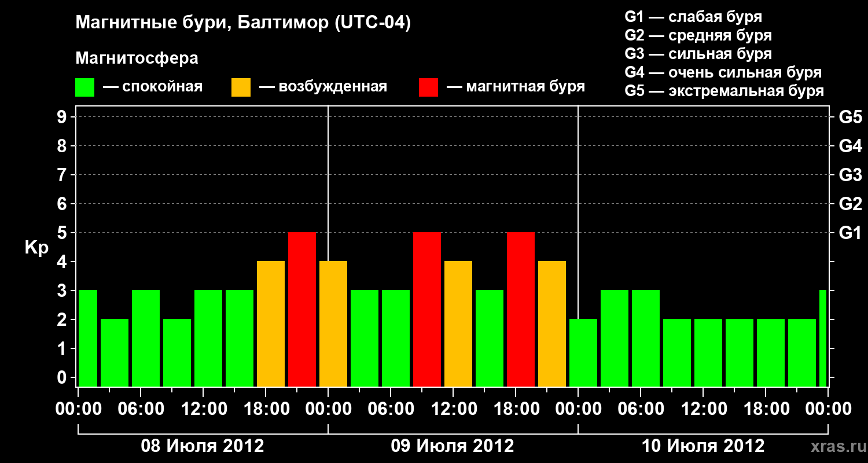Click legend text 'G5 — экстремальная буря'
868x463 pixels.
click(724, 91)
